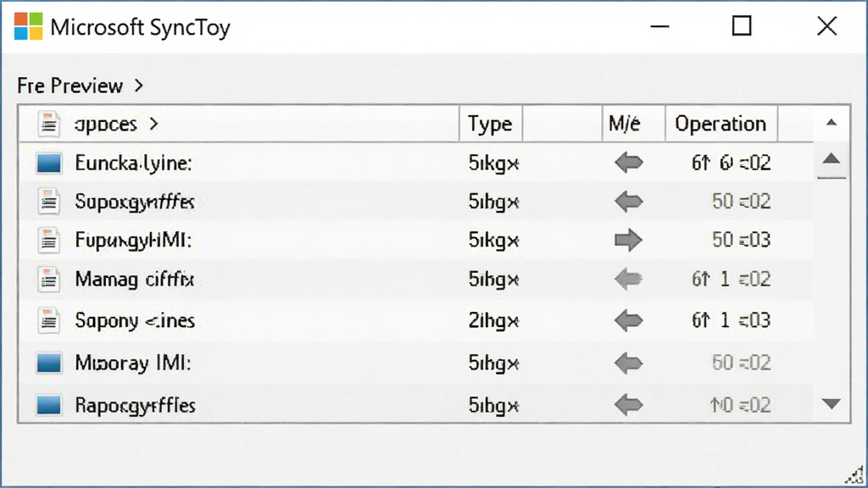Image resolution: width=868 pixels, height=488 pixels.
Task: Click the document icon beside FupuxgyHMI
Action: (48, 240)
